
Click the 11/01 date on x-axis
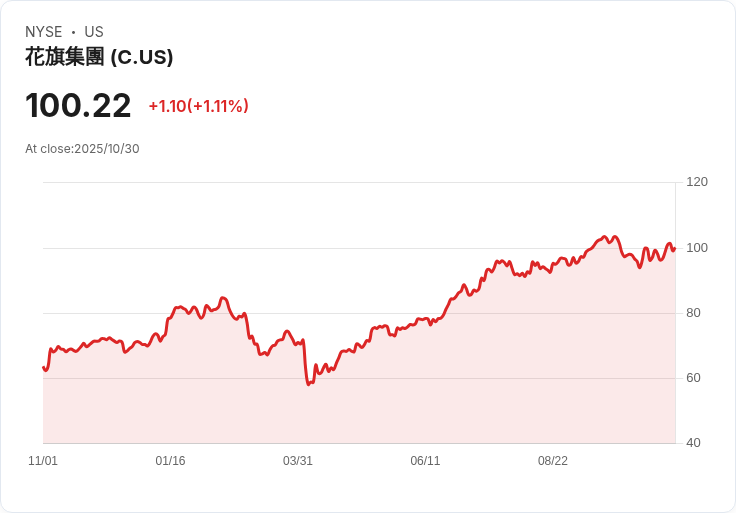(x=43, y=461)
